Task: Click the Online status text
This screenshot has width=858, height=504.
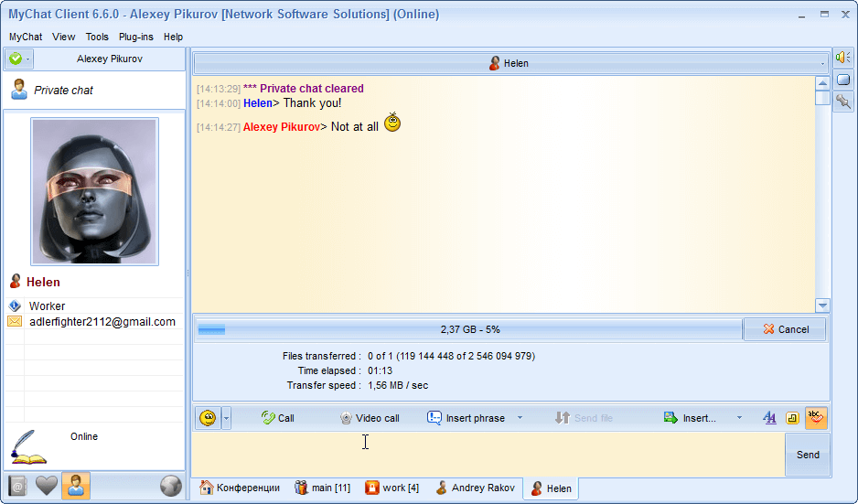Action: tap(84, 436)
